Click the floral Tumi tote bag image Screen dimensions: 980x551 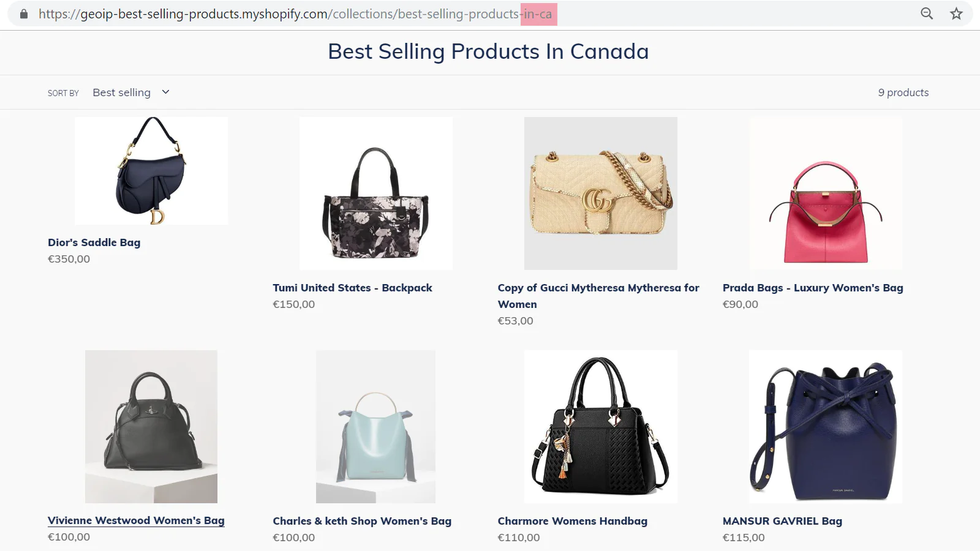(x=376, y=193)
